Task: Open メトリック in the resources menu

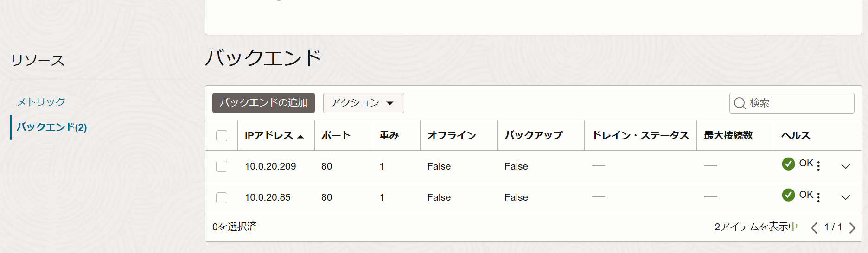Action: (41, 102)
